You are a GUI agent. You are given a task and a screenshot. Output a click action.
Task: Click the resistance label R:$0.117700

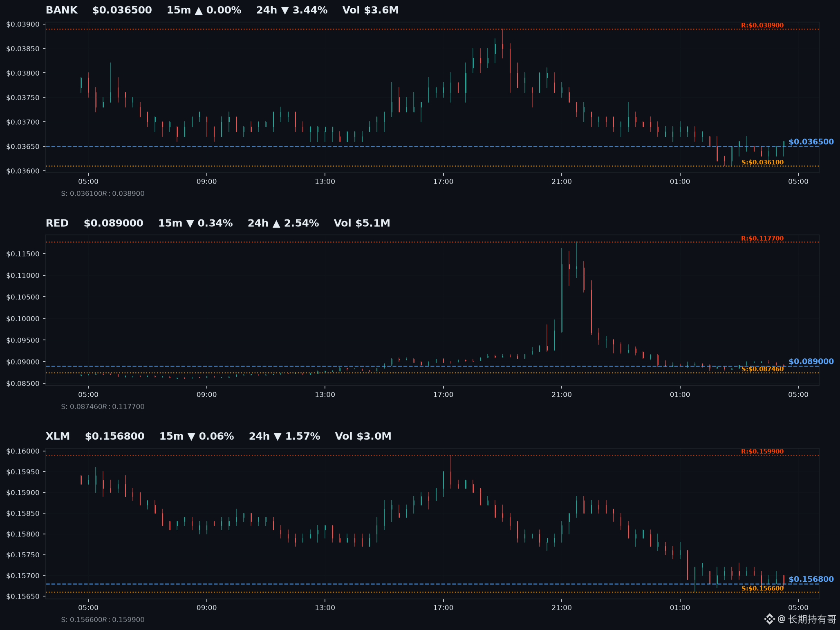pos(762,239)
